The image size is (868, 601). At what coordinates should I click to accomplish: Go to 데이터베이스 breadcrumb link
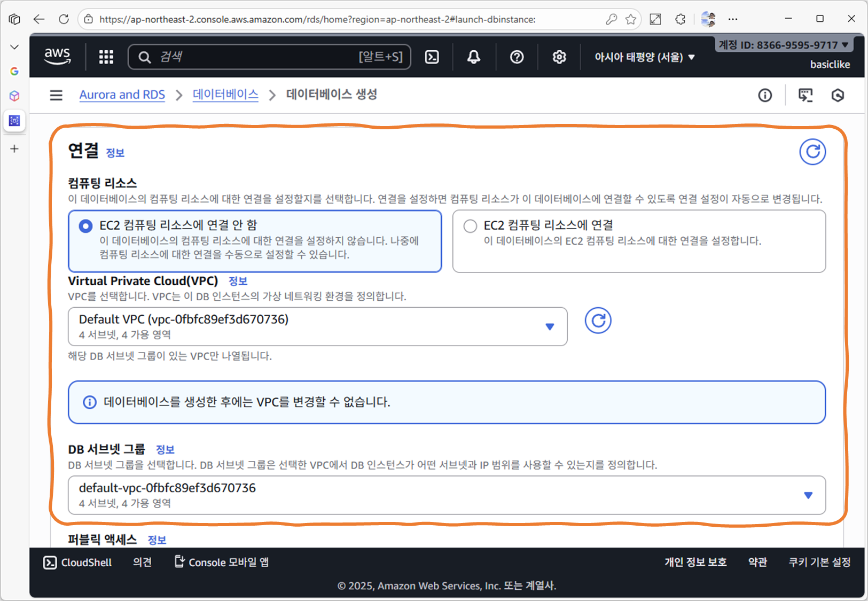[x=225, y=95]
